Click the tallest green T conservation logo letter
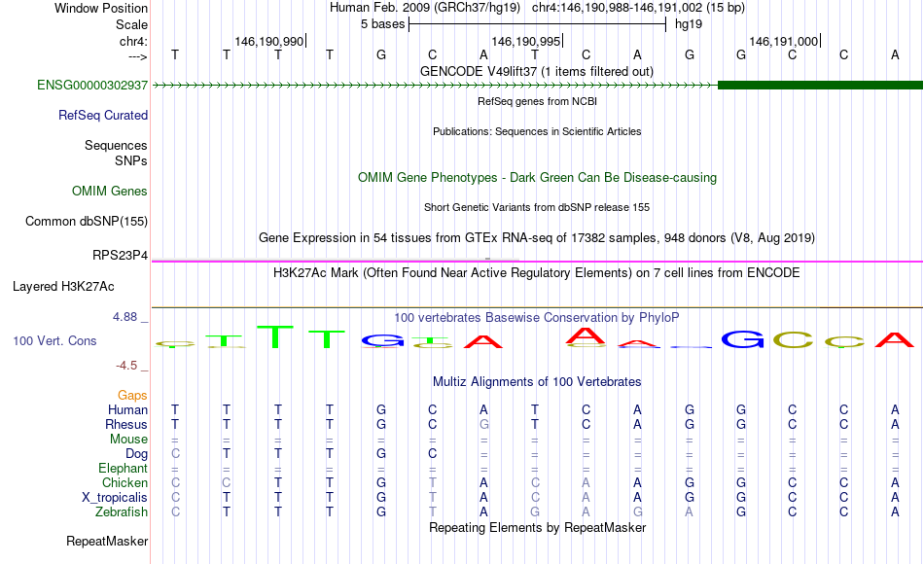This screenshot has width=924, height=564. coord(276,336)
